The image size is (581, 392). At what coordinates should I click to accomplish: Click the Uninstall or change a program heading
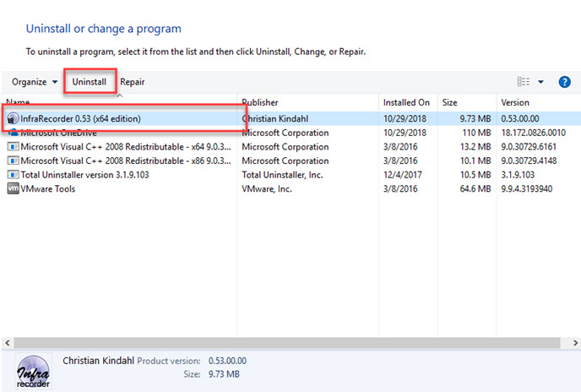pyautogui.click(x=104, y=29)
